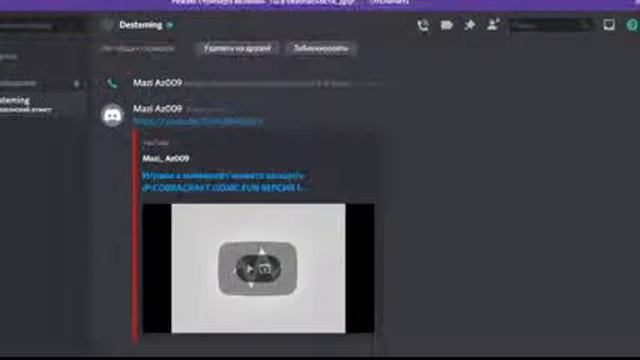Open pinned messages
The height and width of the screenshot is (360, 640).
click(470, 25)
